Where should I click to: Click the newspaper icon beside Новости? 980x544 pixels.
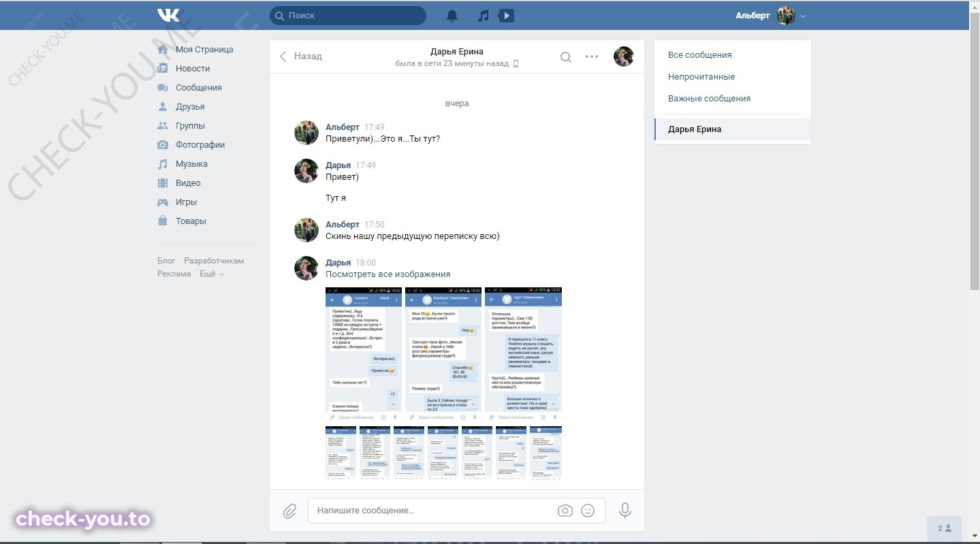click(x=163, y=69)
